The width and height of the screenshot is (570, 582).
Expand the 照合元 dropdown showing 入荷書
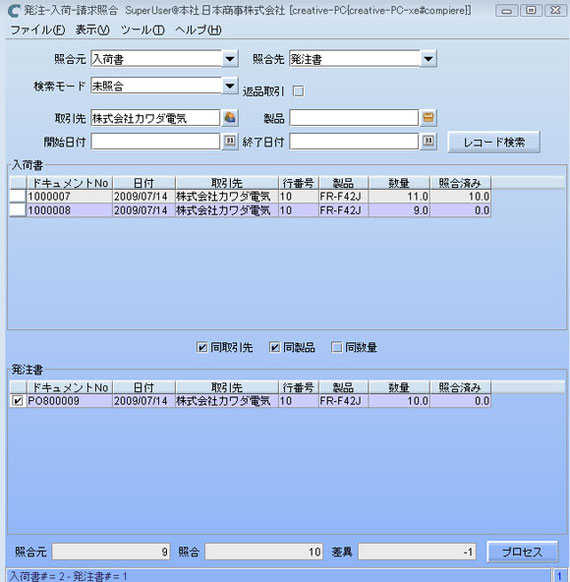pyautogui.click(x=230, y=59)
